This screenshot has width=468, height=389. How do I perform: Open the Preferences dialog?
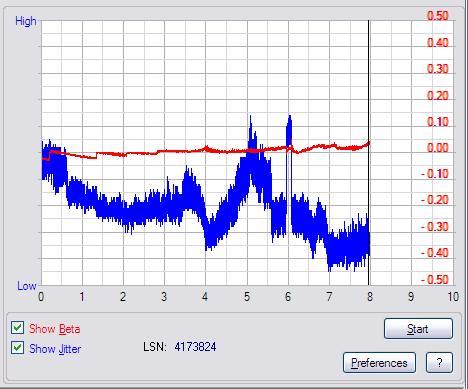[x=379, y=363]
